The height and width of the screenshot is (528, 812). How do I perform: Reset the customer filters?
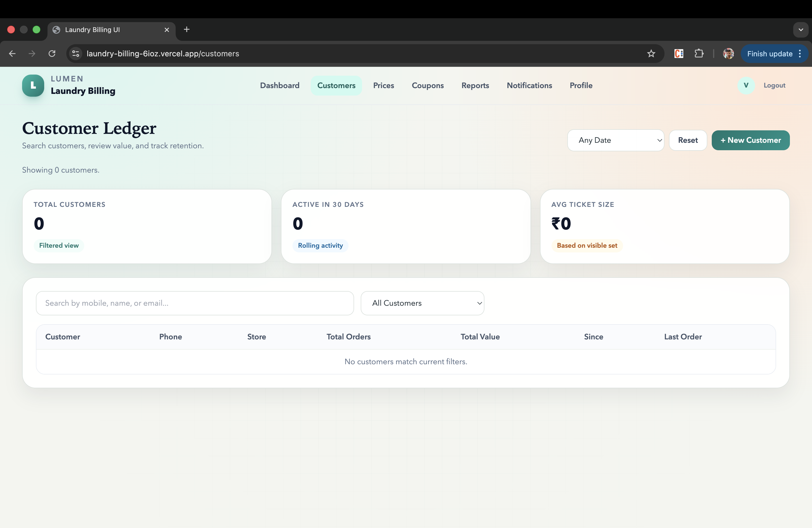tap(687, 140)
